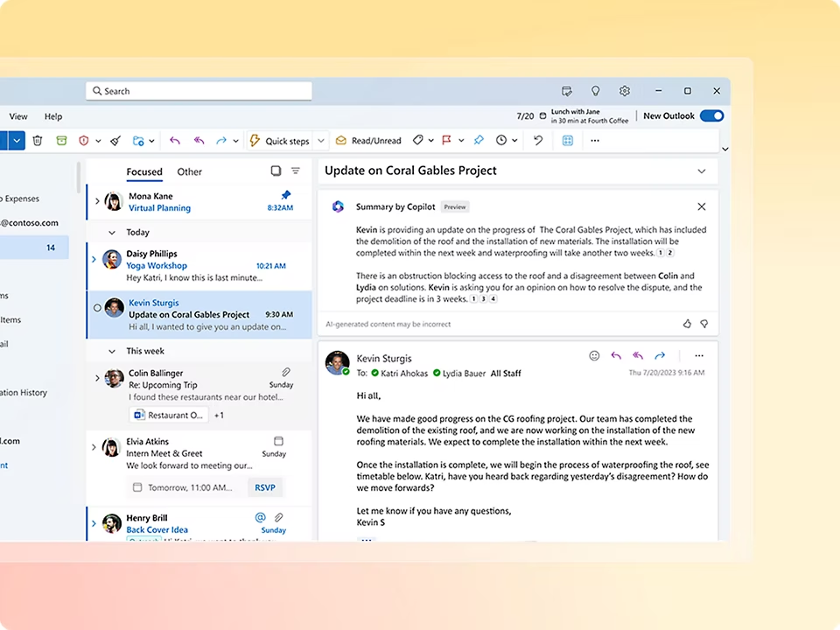Viewport: 840px width, 630px height.
Task: Open Settings gear icon
Action: click(624, 91)
